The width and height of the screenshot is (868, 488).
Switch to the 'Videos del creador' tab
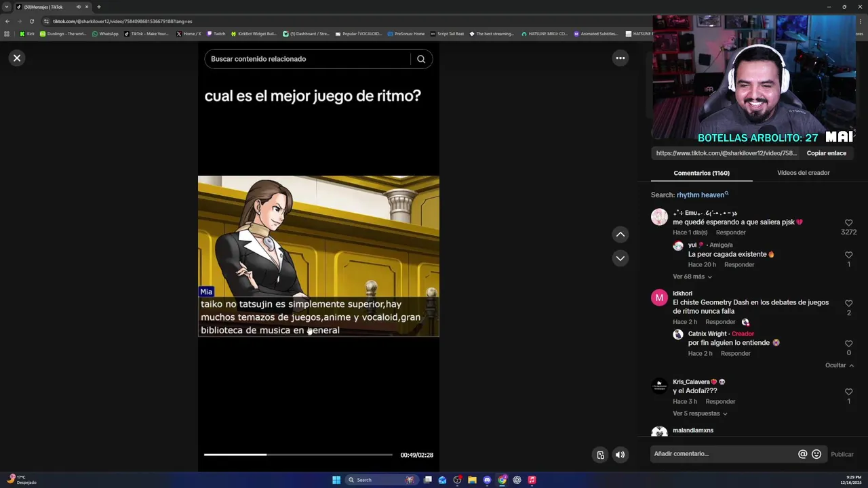click(803, 173)
